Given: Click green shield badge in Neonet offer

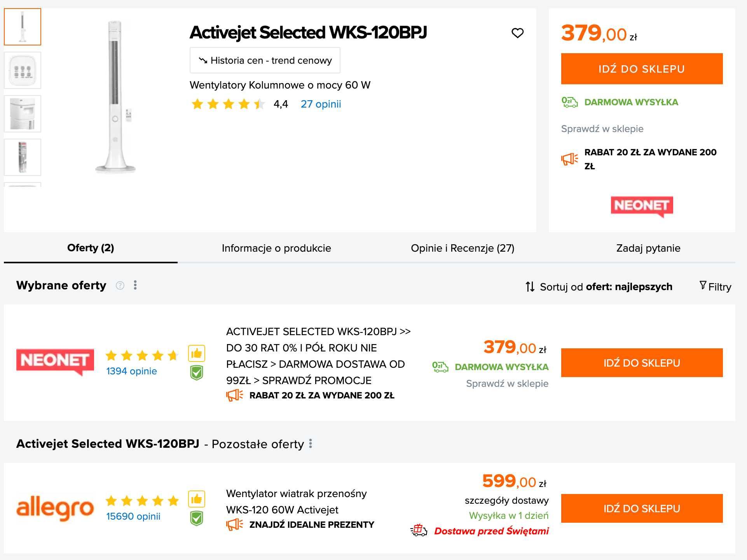Looking at the screenshot, I should pyautogui.click(x=197, y=372).
